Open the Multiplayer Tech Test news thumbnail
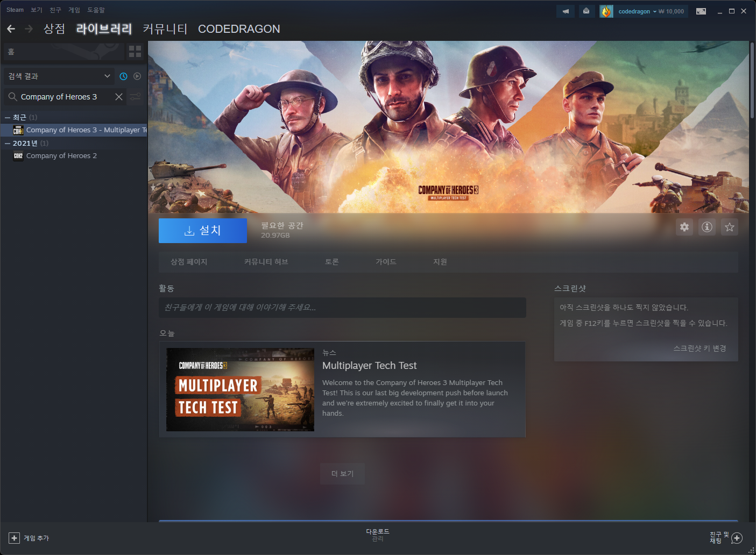 [240, 389]
